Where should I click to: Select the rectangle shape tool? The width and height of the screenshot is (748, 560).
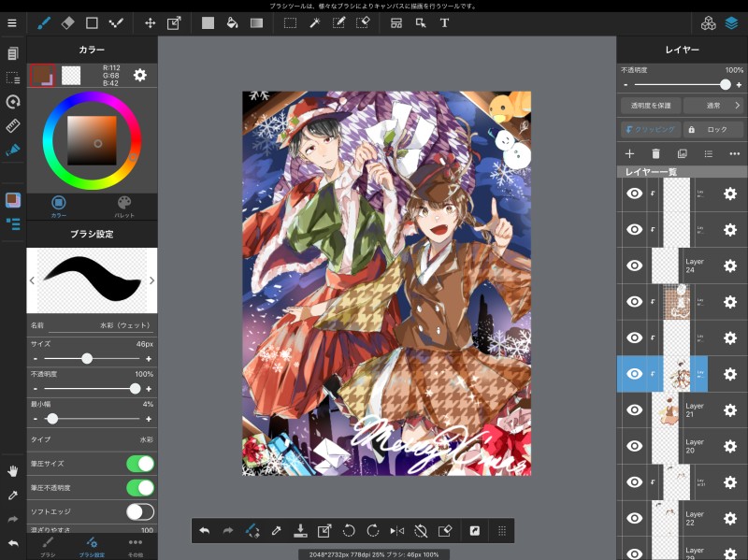point(92,22)
